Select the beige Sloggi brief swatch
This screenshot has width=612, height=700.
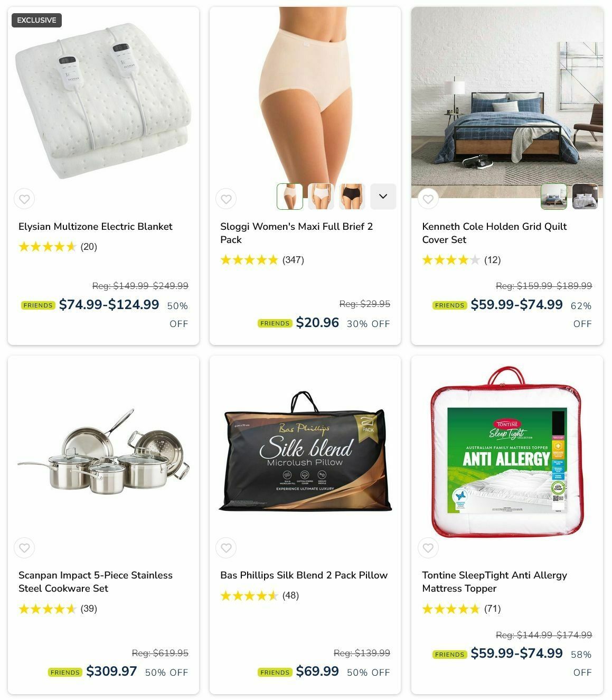pos(290,197)
